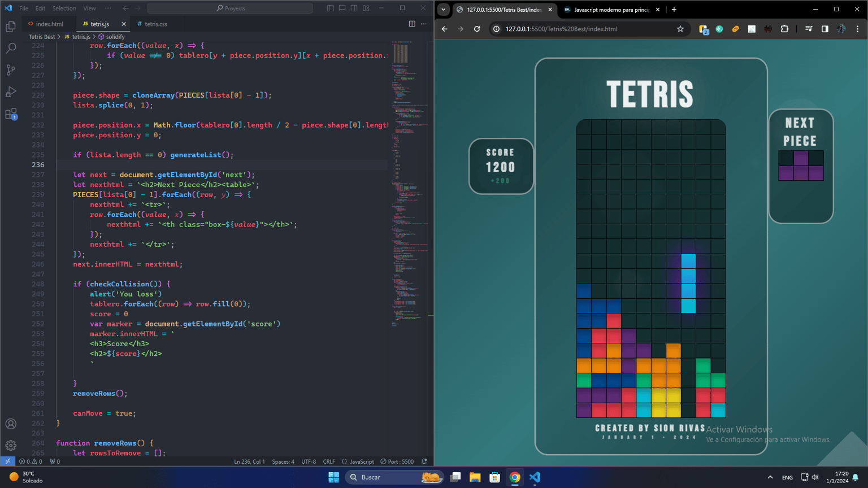Expand the VS Code menu overflow ellipsis
This screenshot has height=488, width=868.
108,8
